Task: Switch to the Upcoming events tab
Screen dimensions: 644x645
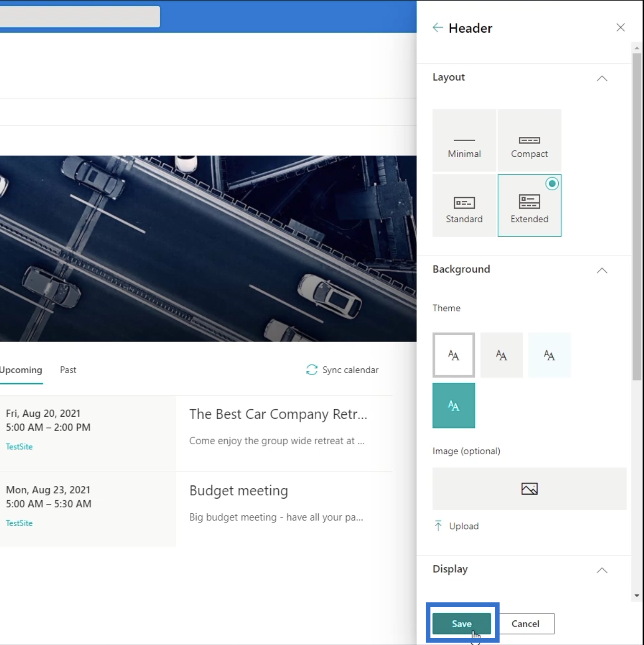Action: [x=21, y=370]
